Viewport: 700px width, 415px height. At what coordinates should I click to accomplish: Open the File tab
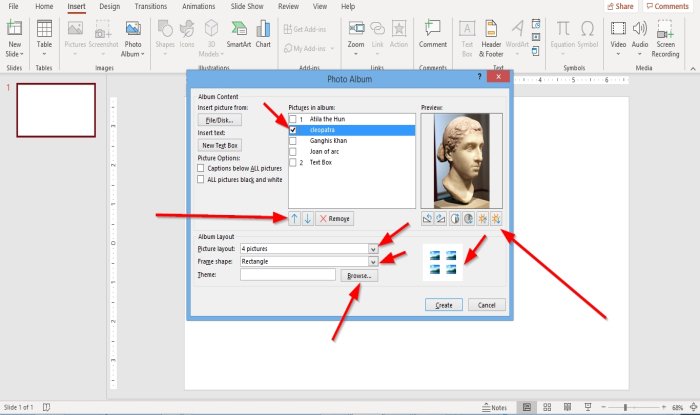pyautogui.click(x=13, y=6)
